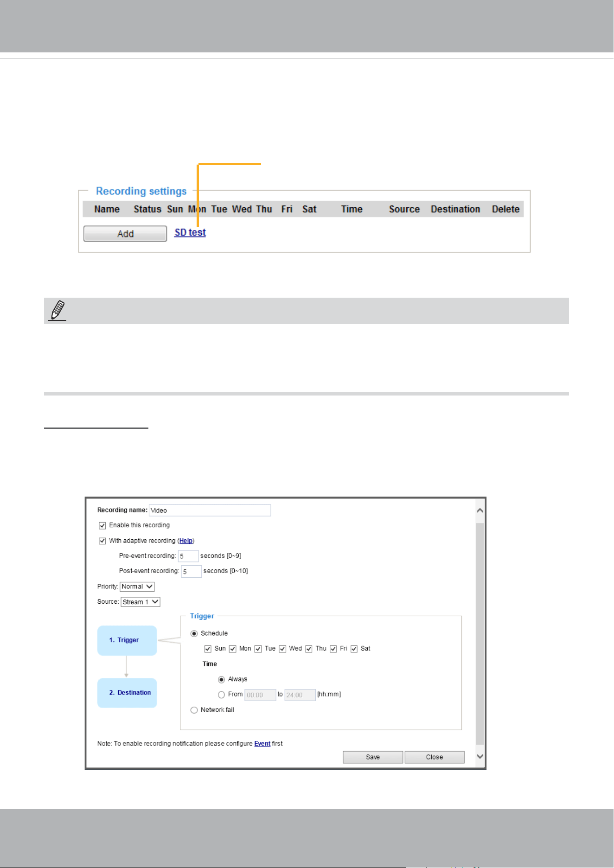This screenshot has width=614, height=868.
Task: Click the Time column header
Action: click(x=352, y=209)
